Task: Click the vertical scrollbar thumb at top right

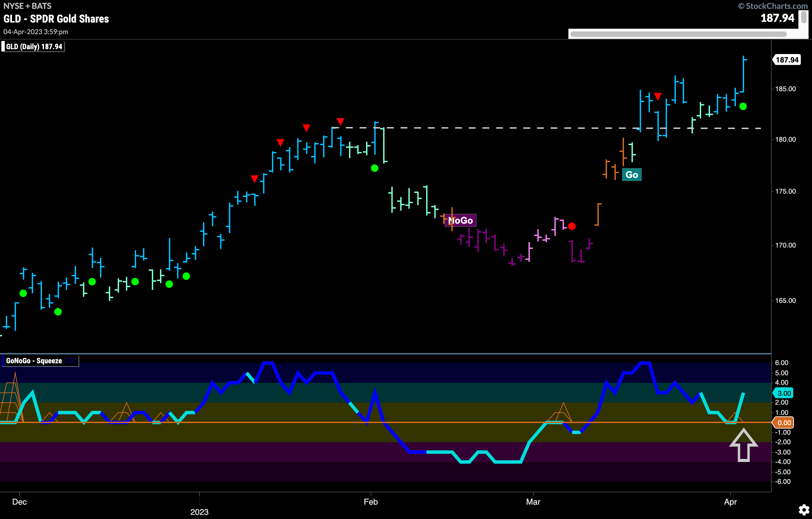Action: click(804, 17)
